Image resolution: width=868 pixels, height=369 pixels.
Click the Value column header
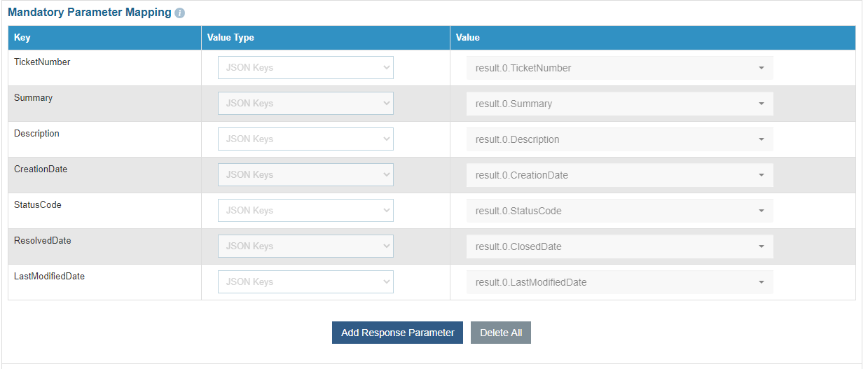[x=468, y=38]
